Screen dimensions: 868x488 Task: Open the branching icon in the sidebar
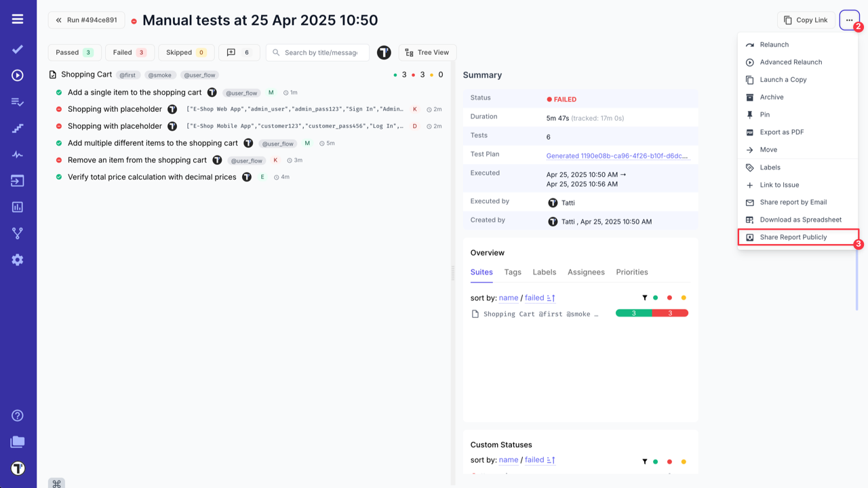coord(17,232)
